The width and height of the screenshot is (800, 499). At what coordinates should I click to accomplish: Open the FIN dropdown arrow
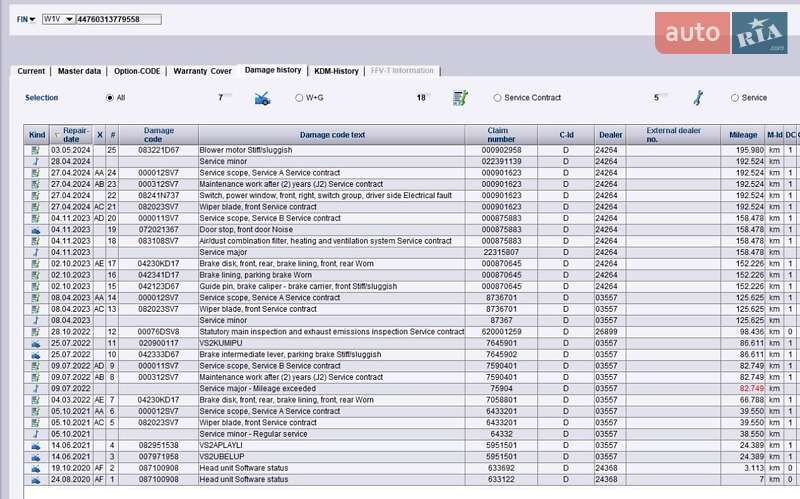33,19
